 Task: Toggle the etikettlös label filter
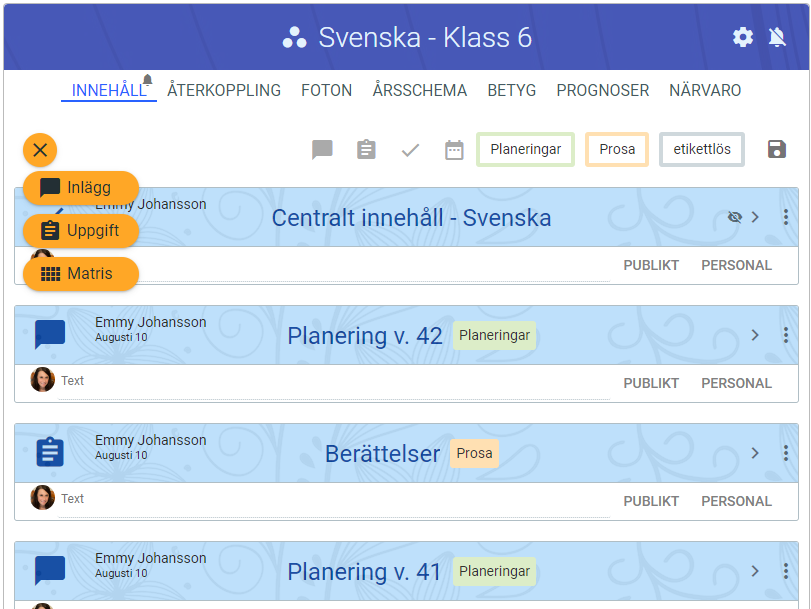click(701, 150)
